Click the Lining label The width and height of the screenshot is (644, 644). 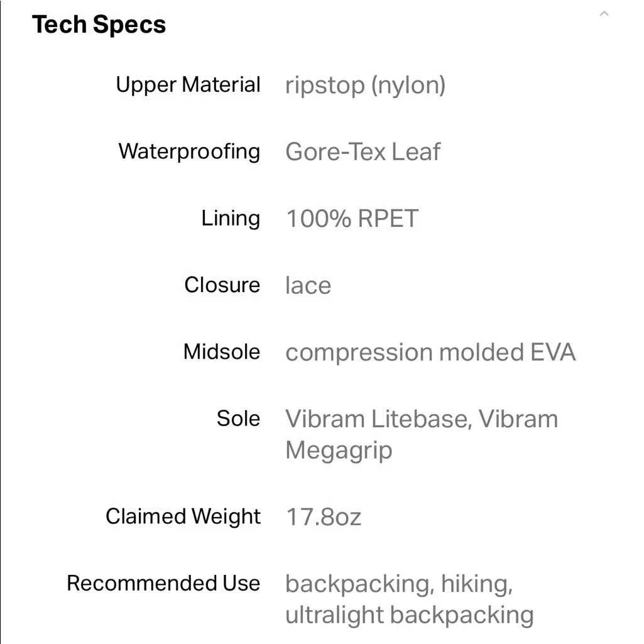point(231,218)
